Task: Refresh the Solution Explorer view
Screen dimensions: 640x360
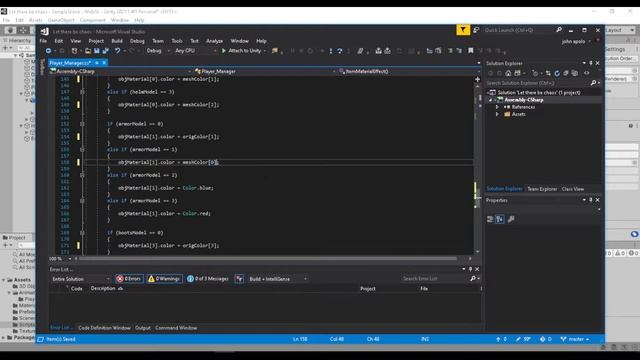Action: tap(557, 73)
